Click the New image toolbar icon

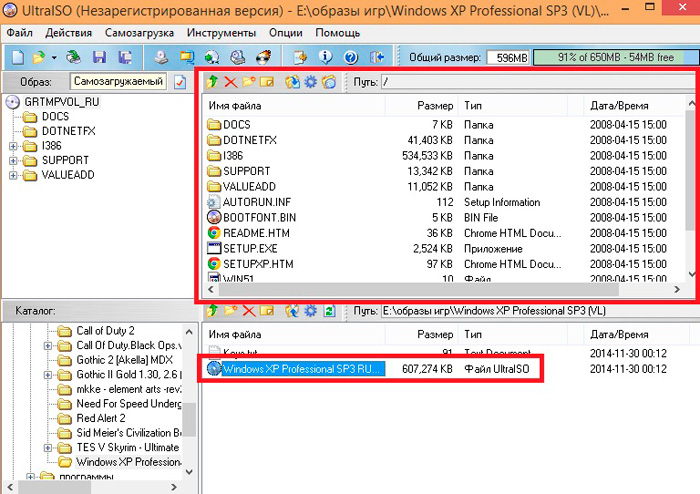pos(18,57)
